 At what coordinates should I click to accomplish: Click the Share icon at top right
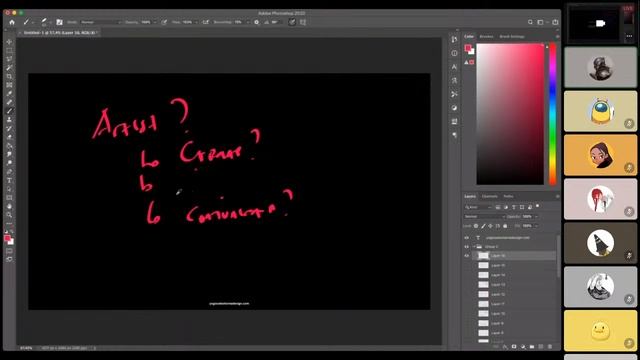[x=555, y=22]
